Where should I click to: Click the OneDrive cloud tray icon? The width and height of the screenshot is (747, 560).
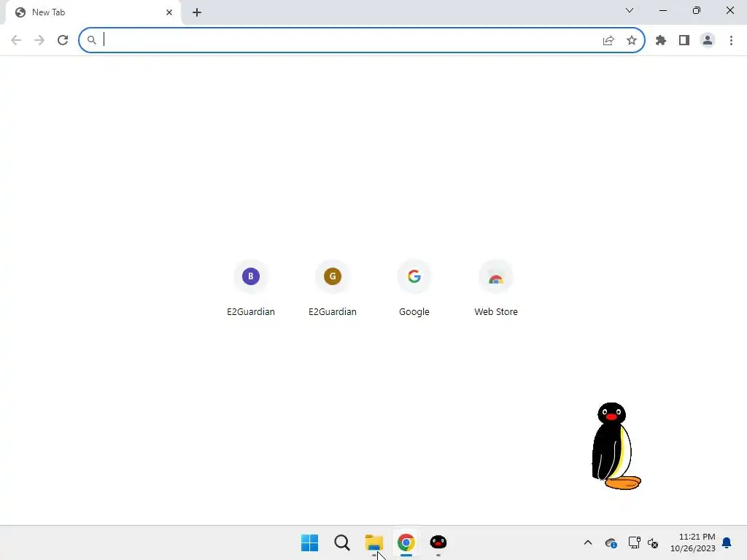pyautogui.click(x=611, y=542)
